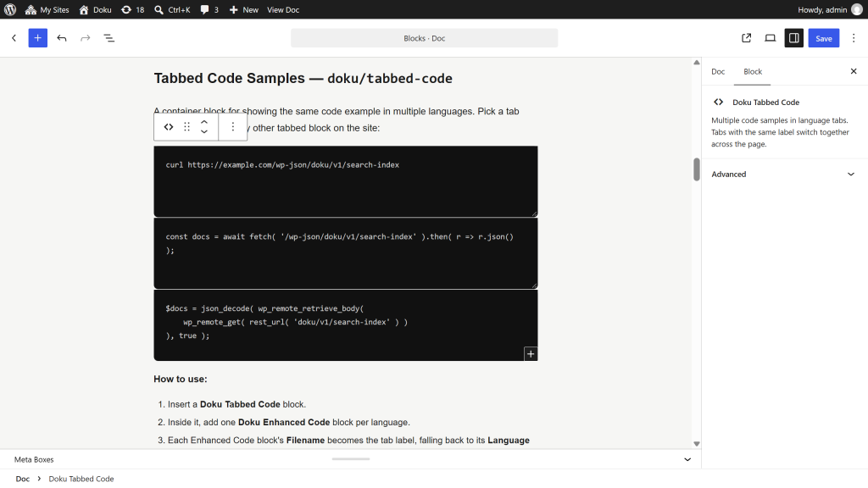Switch to the Doc sidebar tab
The image size is (868, 488).
point(718,71)
